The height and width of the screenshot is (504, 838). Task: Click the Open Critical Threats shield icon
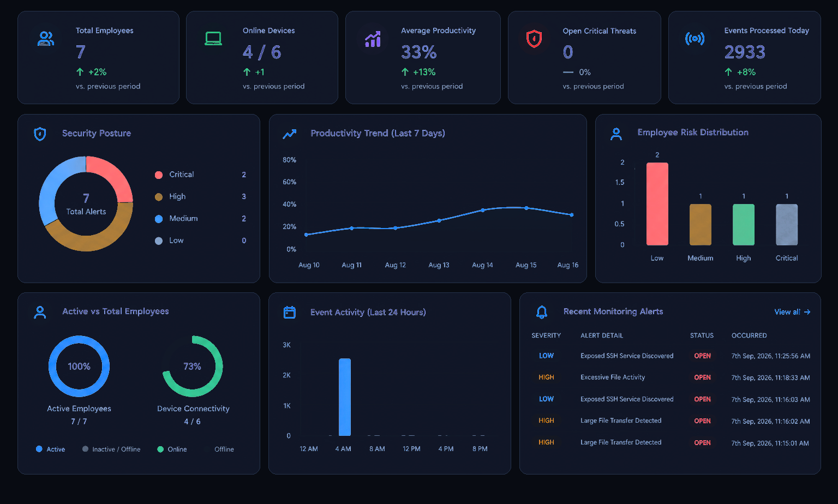(x=534, y=39)
